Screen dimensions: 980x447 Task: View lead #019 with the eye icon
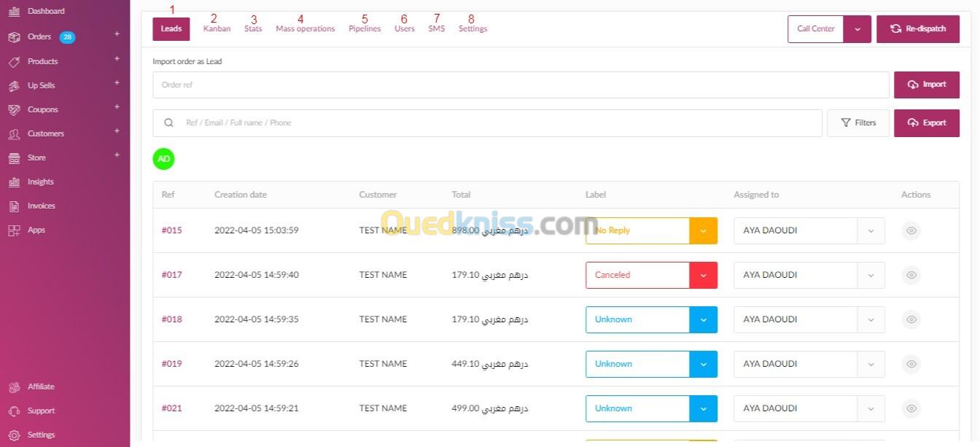911,365
